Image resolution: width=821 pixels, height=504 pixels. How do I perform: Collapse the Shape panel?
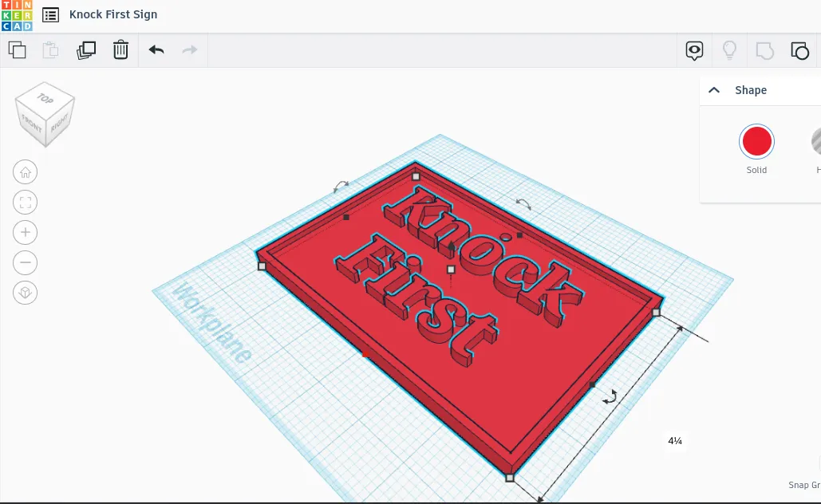713,89
